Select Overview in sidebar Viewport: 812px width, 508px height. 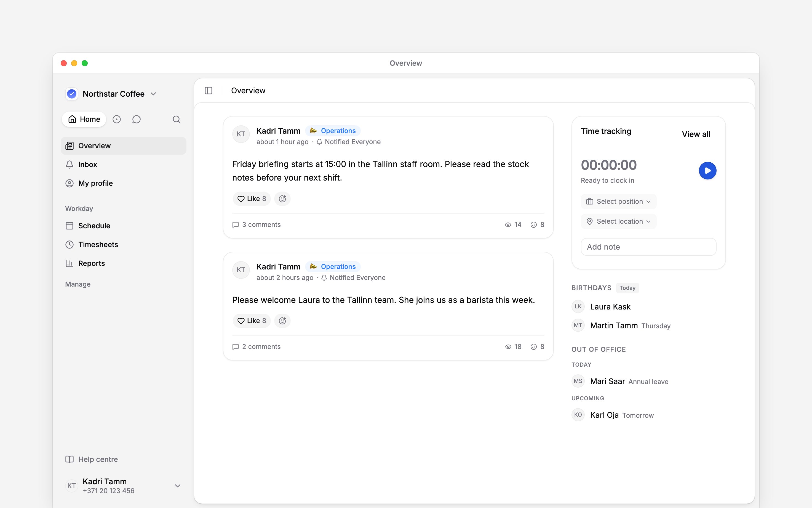(x=124, y=146)
